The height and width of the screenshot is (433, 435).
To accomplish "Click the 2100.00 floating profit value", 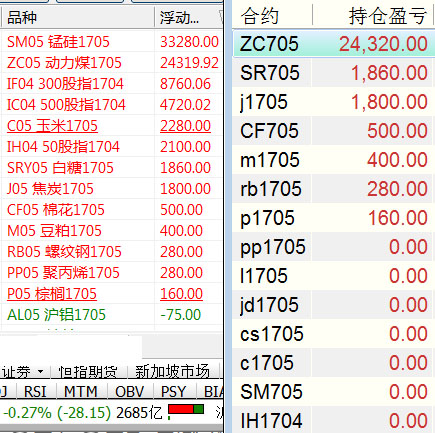I will click(x=185, y=147).
